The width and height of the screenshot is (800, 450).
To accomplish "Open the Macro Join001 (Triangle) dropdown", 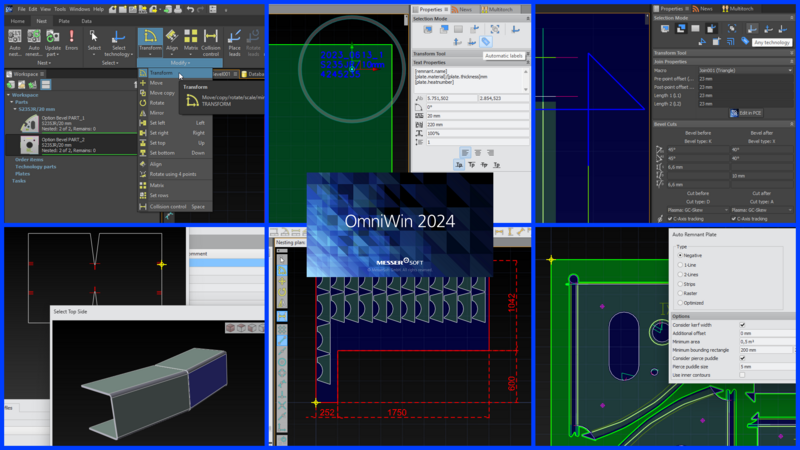I will (745, 70).
